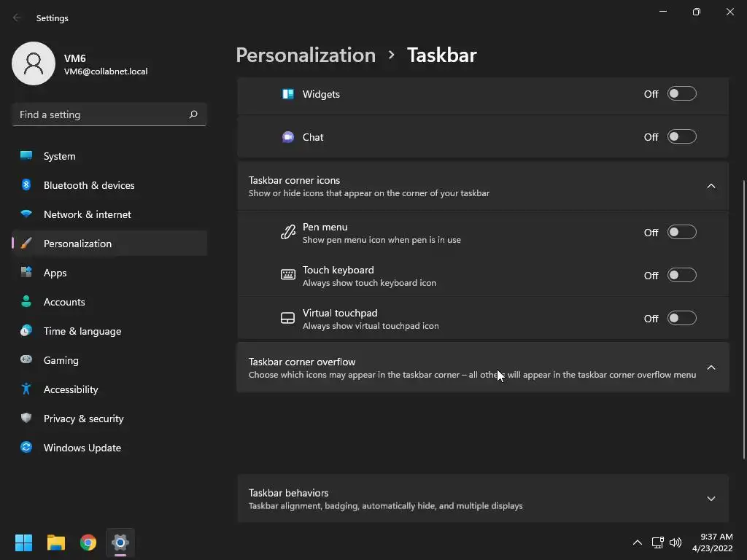747x560 pixels.
Task: Collapse the Taskbar corner icons section
Action: click(x=711, y=186)
